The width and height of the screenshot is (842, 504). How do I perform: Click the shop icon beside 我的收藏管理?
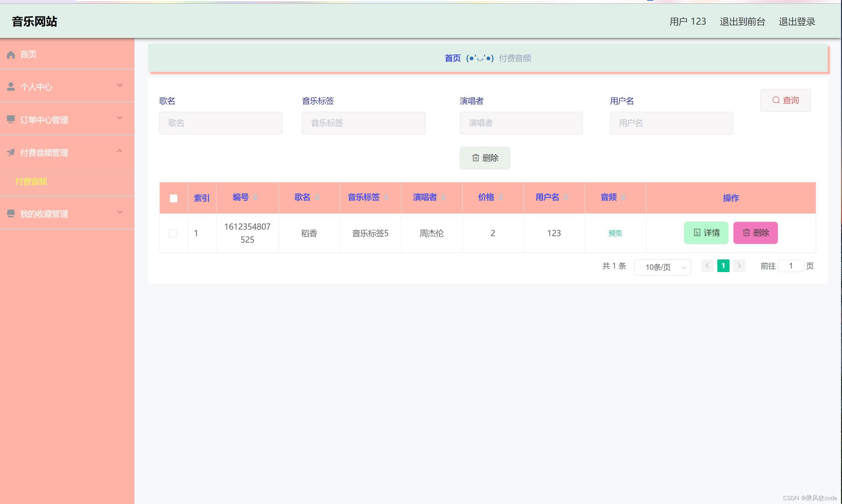click(11, 214)
